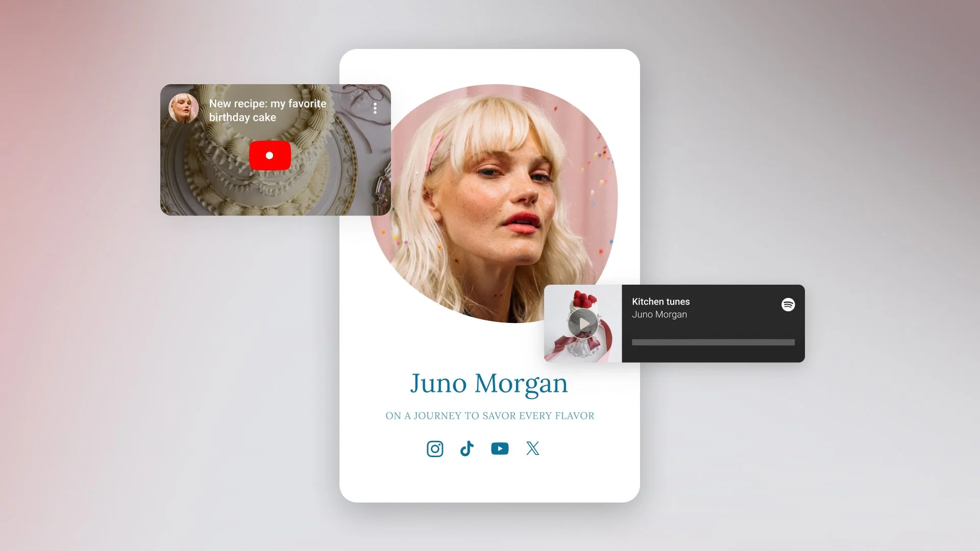Click the red YouTube play icon on the cake video

[x=269, y=155]
